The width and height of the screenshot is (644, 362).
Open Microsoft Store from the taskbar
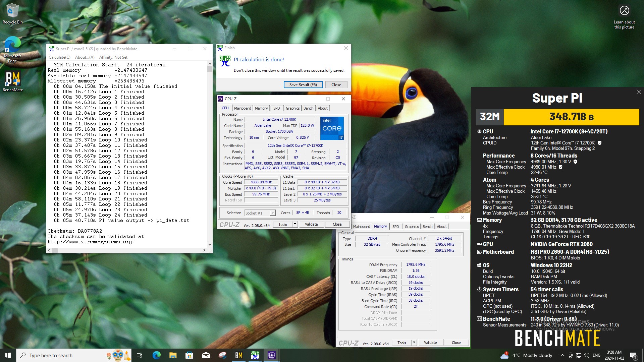point(189,355)
